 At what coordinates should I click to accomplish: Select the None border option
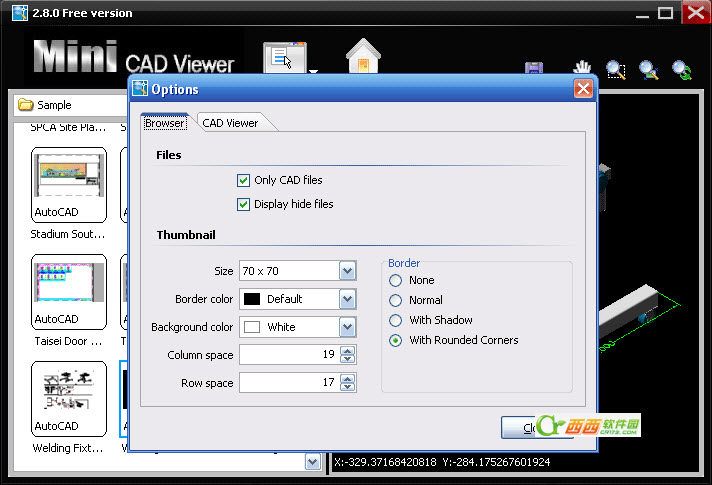coord(396,281)
